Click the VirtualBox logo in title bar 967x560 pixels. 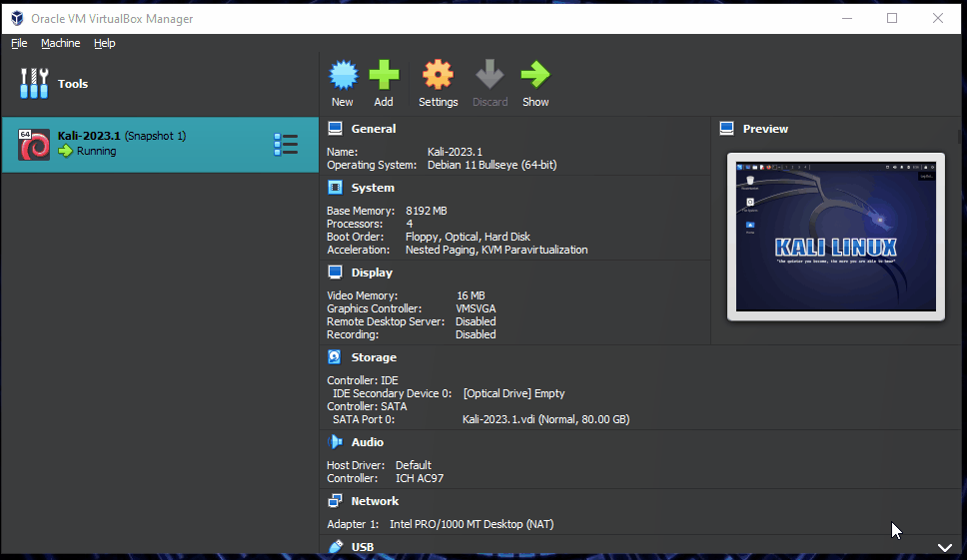click(17, 19)
